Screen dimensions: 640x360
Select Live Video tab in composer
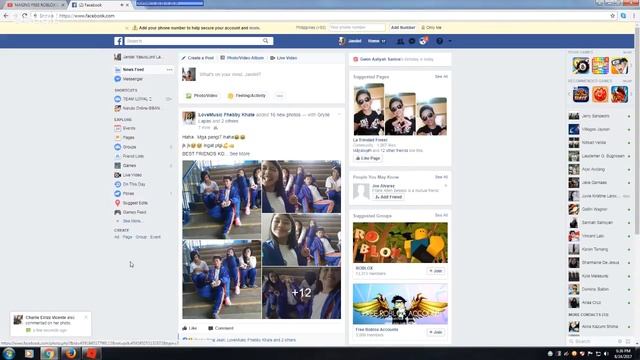tap(284, 58)
